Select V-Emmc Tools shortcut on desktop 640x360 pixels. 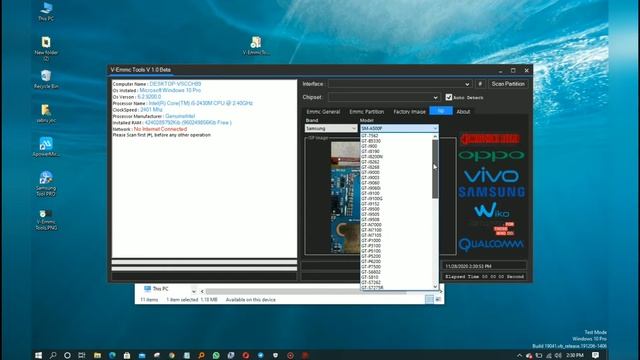point(256,45)
